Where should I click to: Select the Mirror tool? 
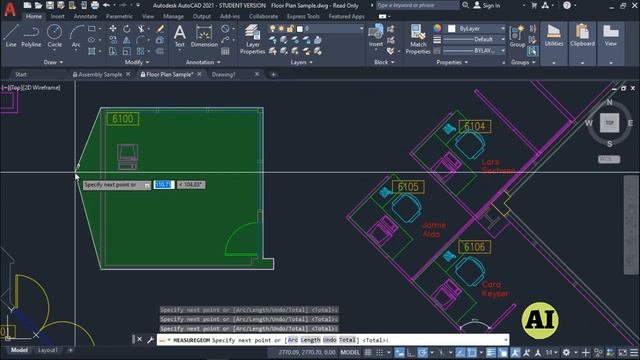pyautogui.click(x=127, y=40)
